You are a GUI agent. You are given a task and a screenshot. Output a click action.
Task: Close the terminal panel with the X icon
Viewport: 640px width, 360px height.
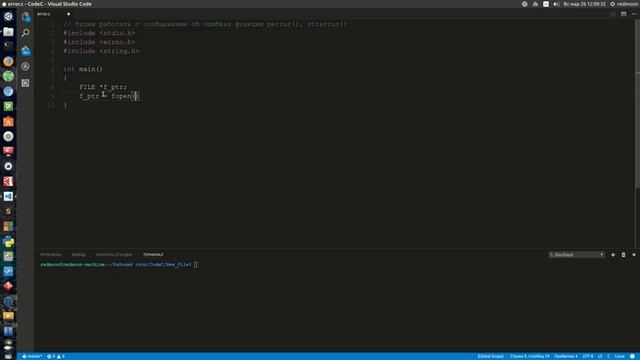tap(634, 255)
